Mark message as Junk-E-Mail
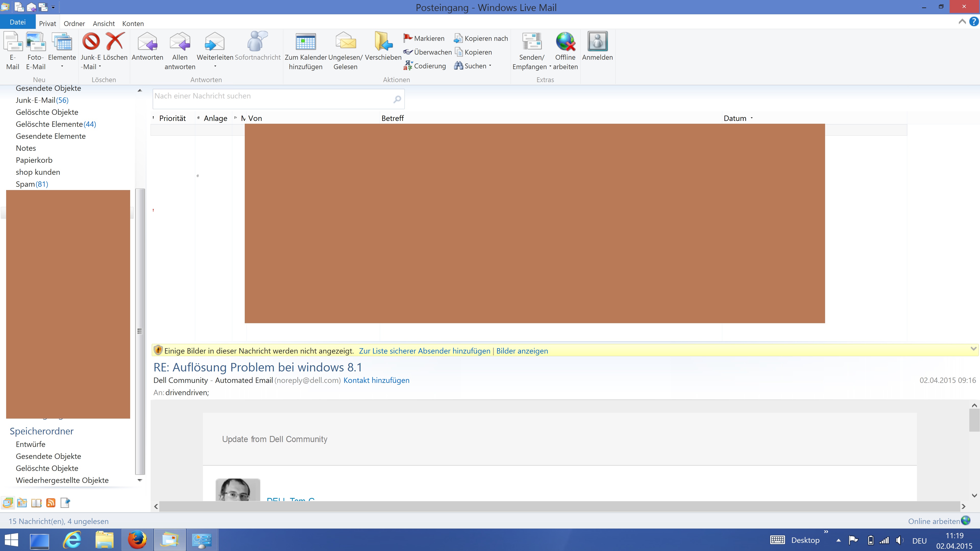This screenshot has width=980, height=551. tap(91, 51)
